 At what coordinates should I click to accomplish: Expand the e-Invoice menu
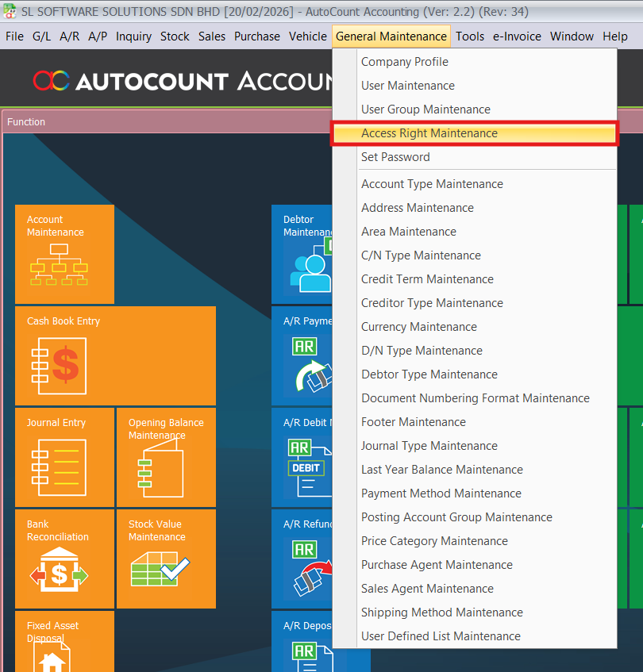tap(517, 36)
